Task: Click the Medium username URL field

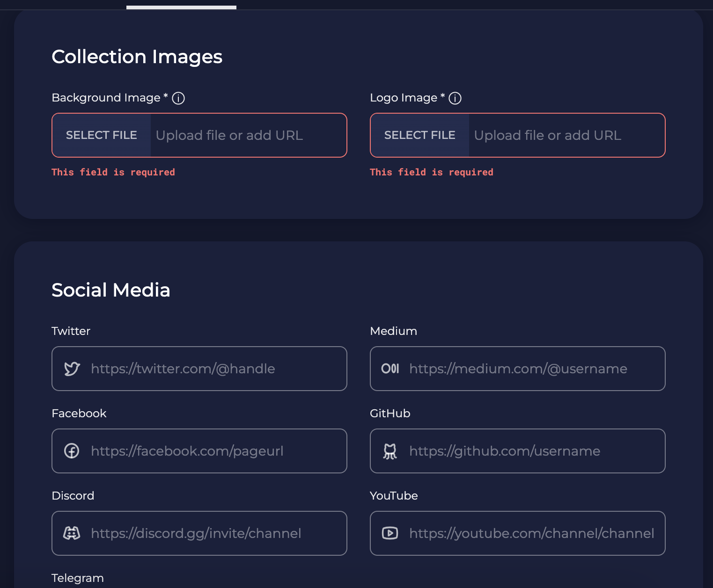Action: point(518,369)
